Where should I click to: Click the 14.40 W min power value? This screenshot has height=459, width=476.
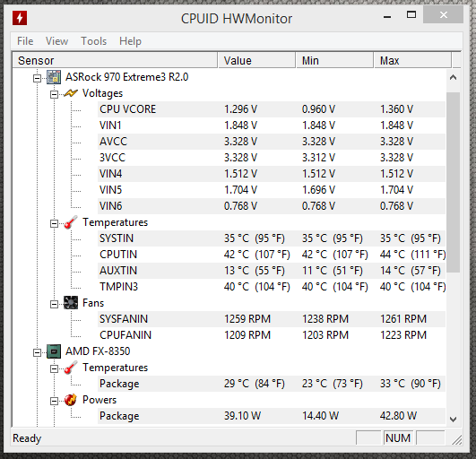[320, 416]
